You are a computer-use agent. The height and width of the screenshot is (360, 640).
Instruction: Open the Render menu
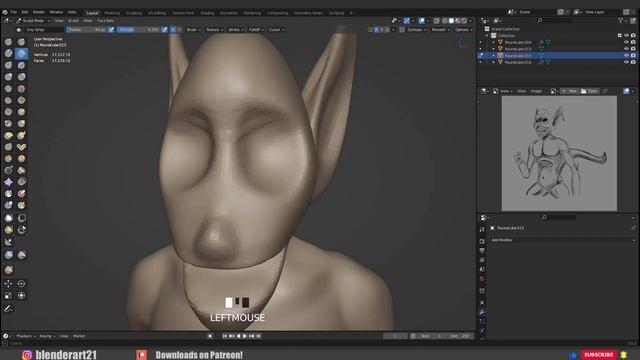(38, 12)
